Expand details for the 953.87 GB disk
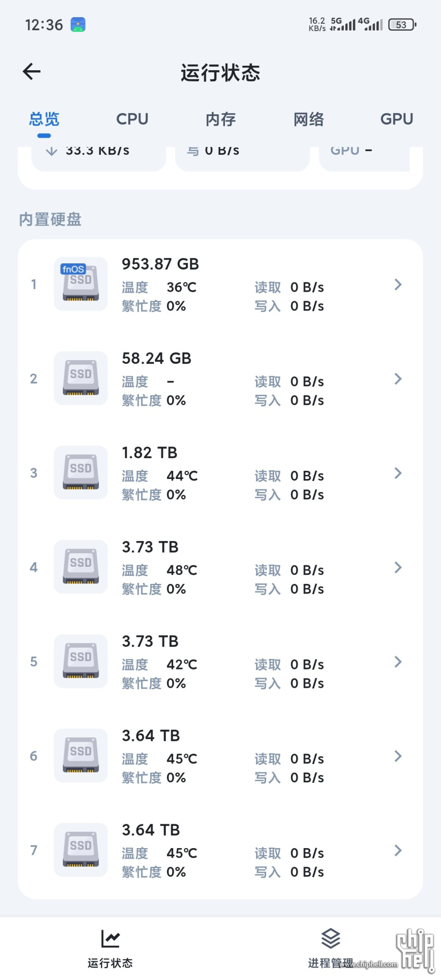 (398, 285)
